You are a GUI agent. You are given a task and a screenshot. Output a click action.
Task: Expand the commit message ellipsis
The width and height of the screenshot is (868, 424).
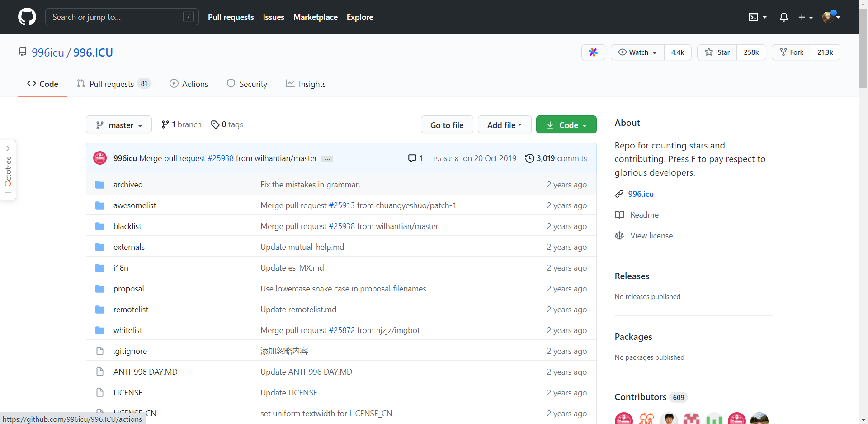(327, 159)
